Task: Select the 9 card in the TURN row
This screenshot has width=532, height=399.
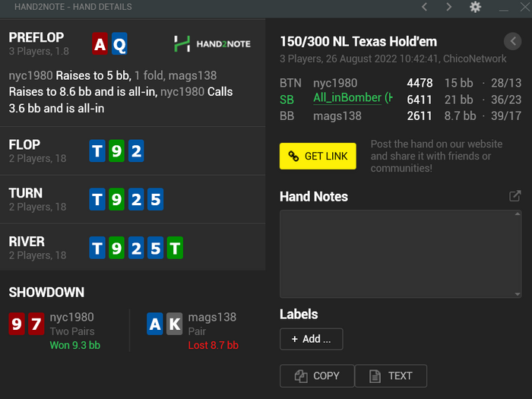Action: tap(117, 199)
